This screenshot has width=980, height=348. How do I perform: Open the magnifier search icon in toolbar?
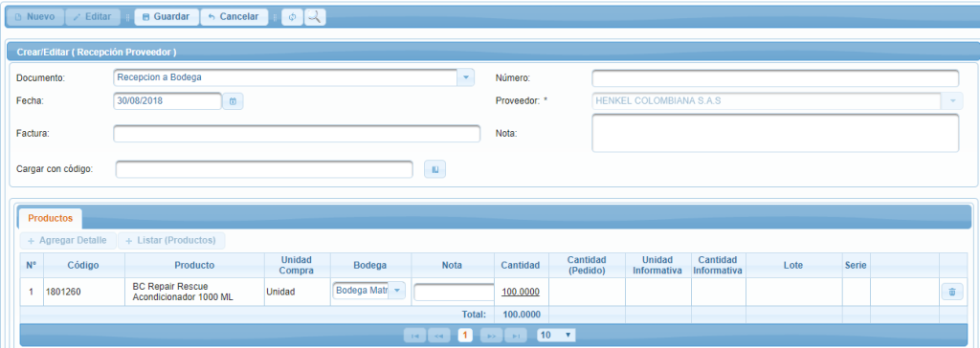point(315,17)
